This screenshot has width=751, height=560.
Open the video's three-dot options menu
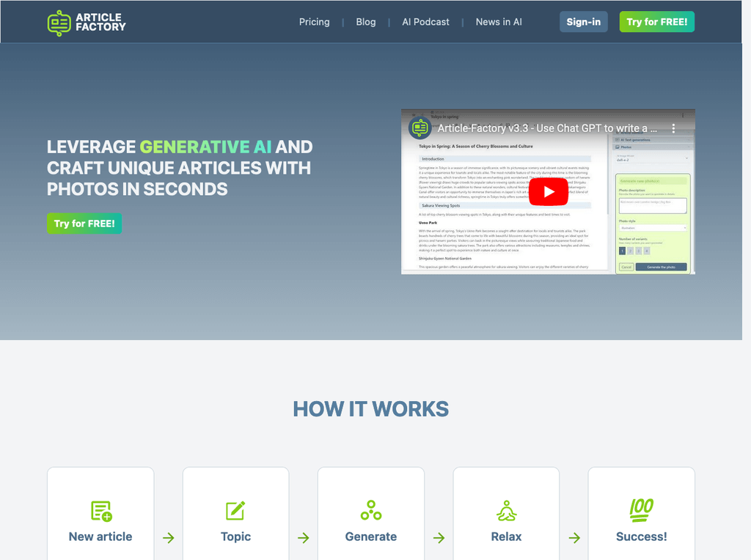[673, 129]
